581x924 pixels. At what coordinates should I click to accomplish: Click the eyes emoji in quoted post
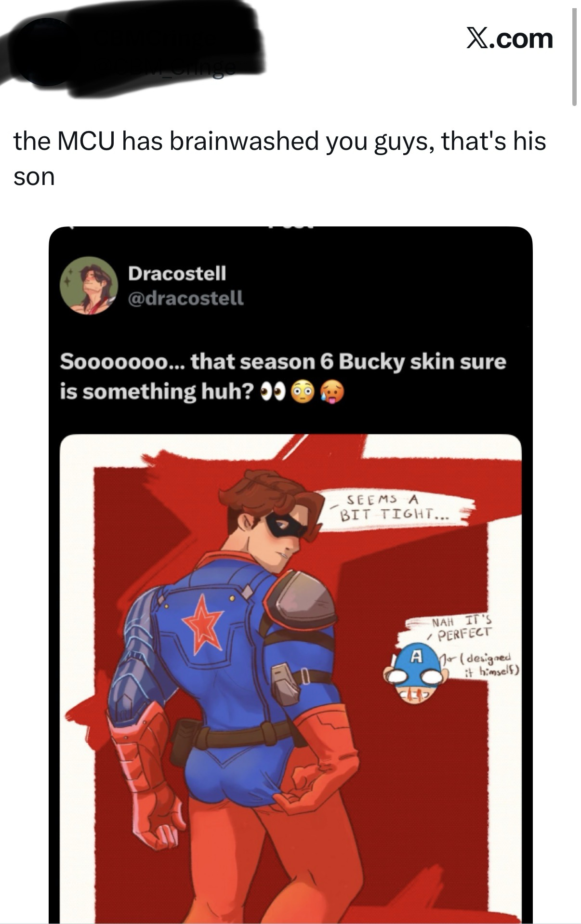point(273,392)
